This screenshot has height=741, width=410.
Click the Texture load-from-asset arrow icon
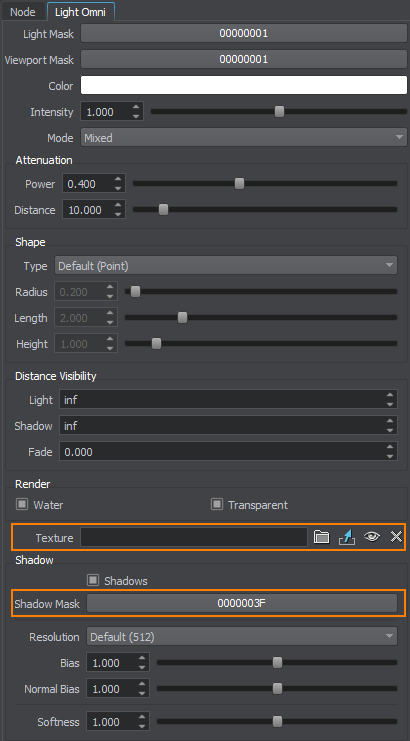click(x=347, y=537)
